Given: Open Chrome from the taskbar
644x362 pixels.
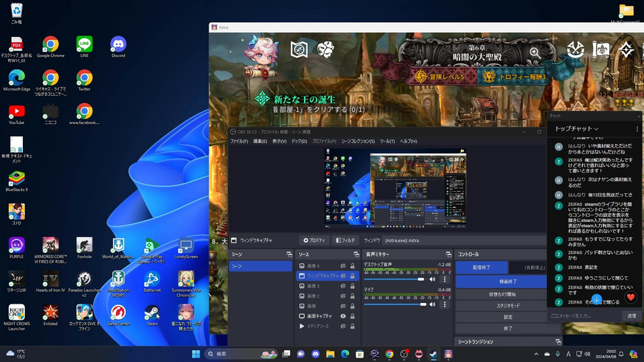Looking at the screenshot, I should click(389, 354).
